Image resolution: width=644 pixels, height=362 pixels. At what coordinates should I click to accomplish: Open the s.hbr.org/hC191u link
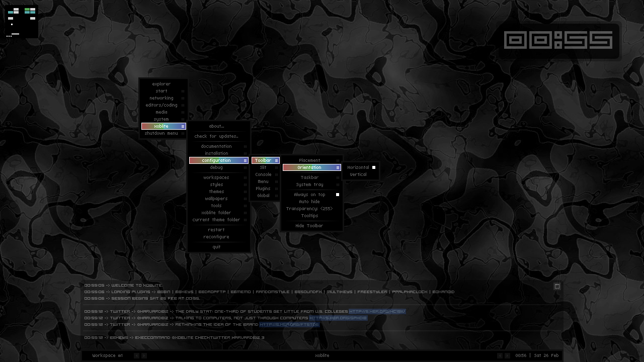click(x=377, y=312)
